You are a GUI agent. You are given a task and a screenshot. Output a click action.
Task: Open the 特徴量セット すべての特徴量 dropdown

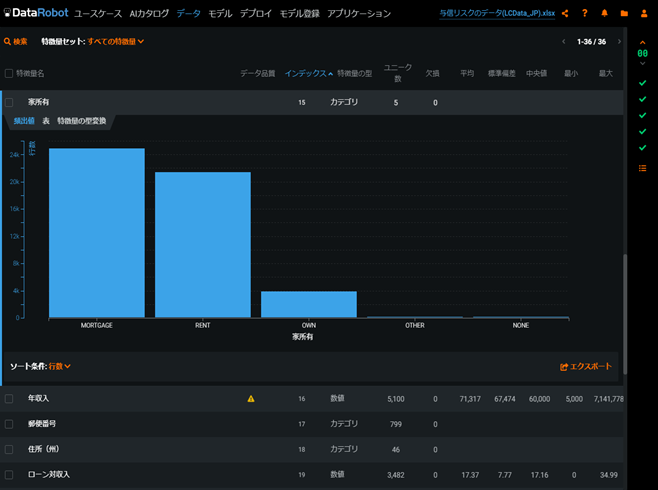click(x=115, y=42)
